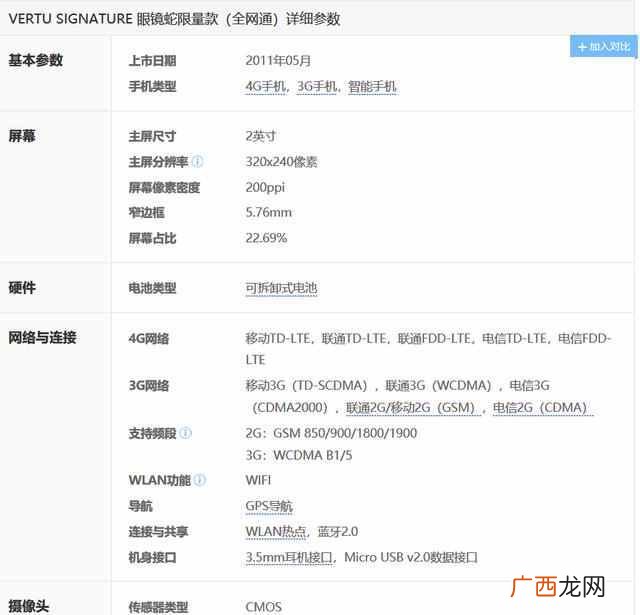Viewport: 640px width, 615px height.
Task: Open the 联通2G/移动2G (GSM) link
Action: tap(413, 407)
